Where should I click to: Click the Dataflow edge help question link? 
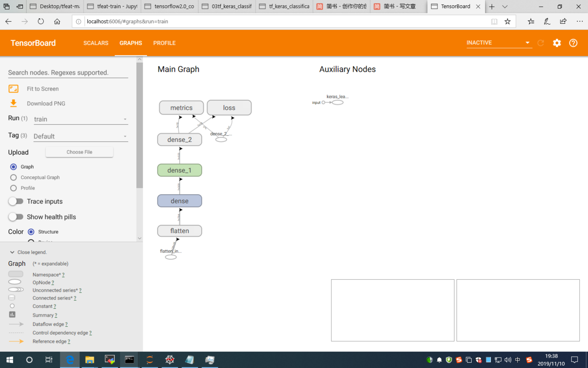(x=66, y=324)
